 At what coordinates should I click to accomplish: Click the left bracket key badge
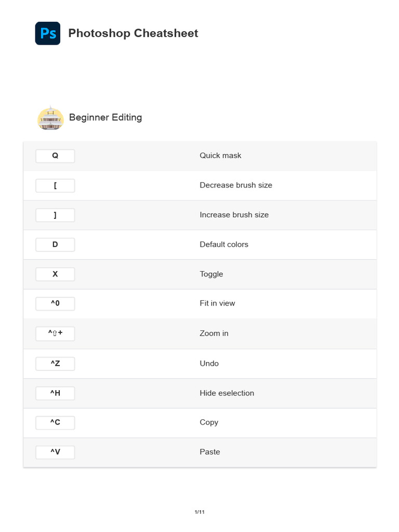[x=55, y=185]
